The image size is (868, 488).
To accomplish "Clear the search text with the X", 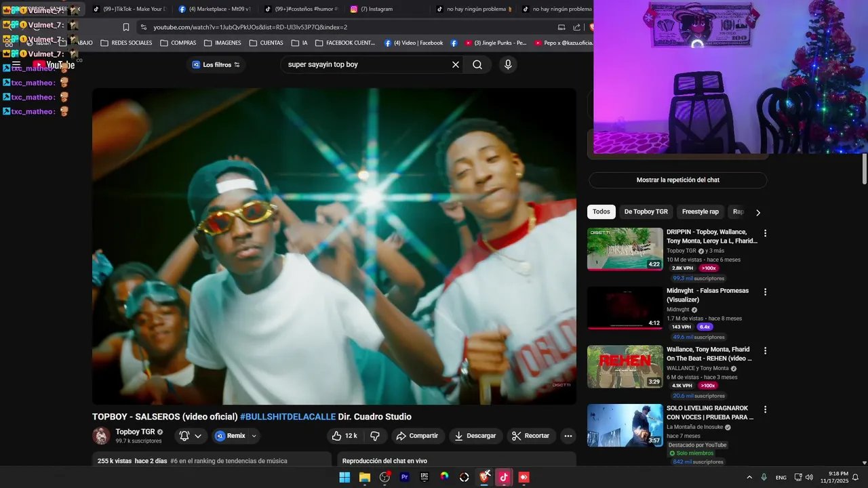I will coord(456,64).
